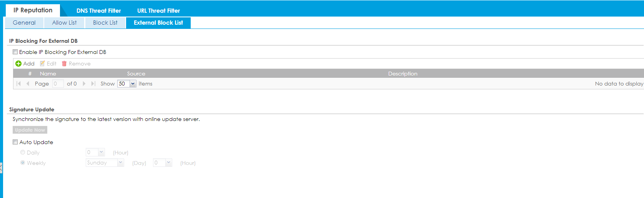Click the green Add icon
This screenshot has width=644, height=198.
point(18,64)
